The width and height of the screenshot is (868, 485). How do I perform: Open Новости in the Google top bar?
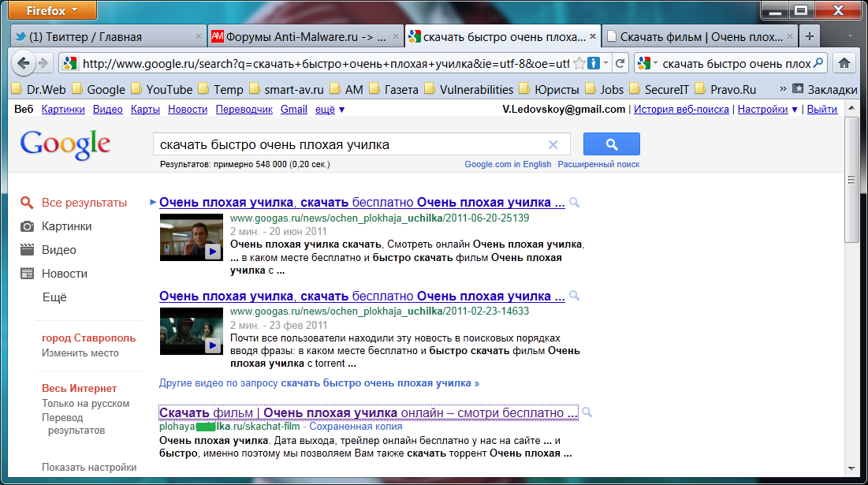[188, 109]
